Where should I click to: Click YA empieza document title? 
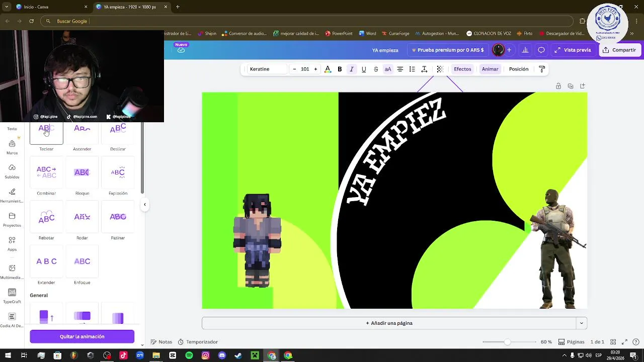point(385,50)
